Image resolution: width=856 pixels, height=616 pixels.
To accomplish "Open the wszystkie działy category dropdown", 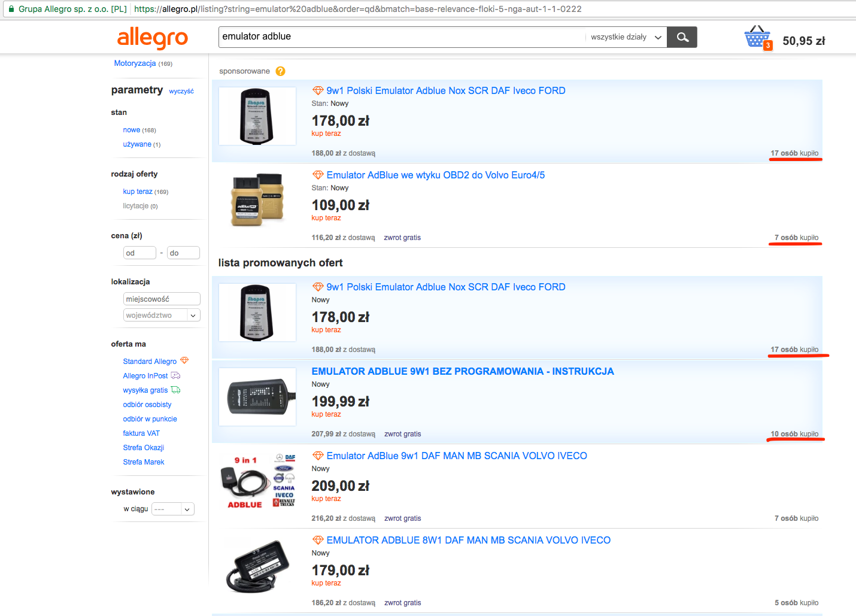I will 625,37.
